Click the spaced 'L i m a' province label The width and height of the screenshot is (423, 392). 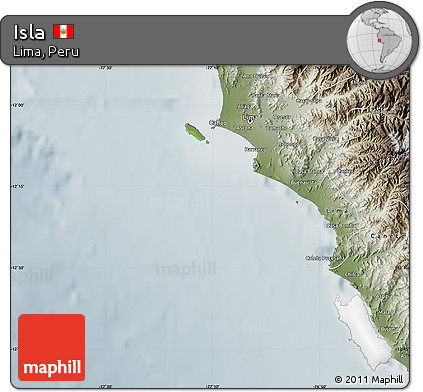[x=337, y=211]
